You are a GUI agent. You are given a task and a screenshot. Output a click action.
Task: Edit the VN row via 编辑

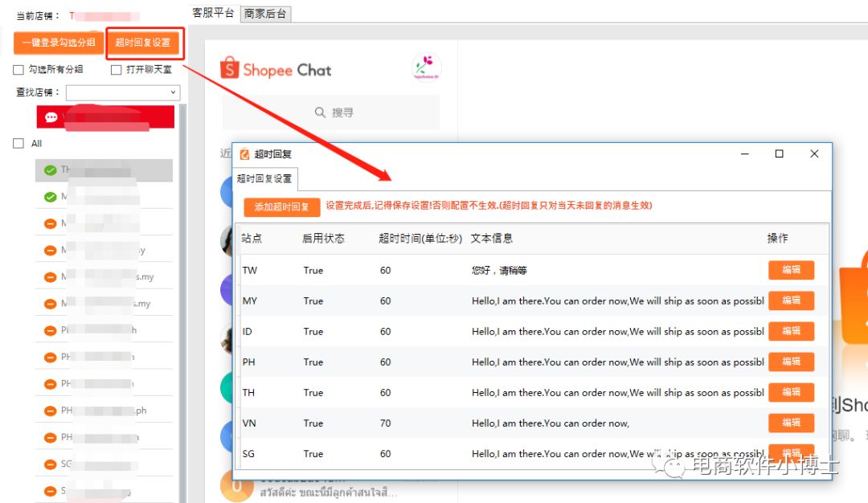coord(791,423)
